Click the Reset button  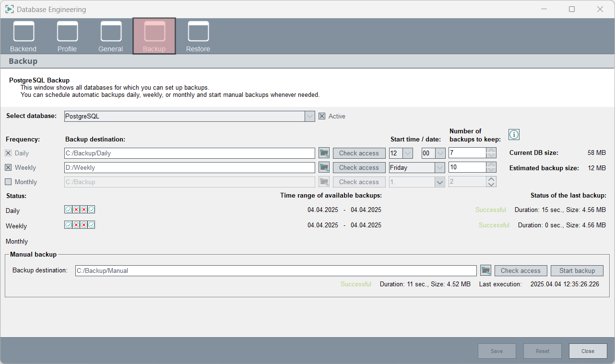point(543,351)
